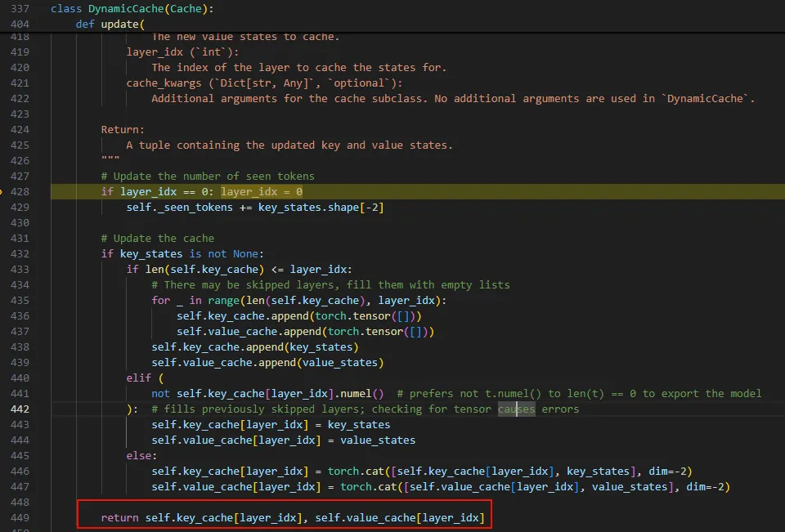Click 'key_states' assignment value on line 443

(358, 424)
